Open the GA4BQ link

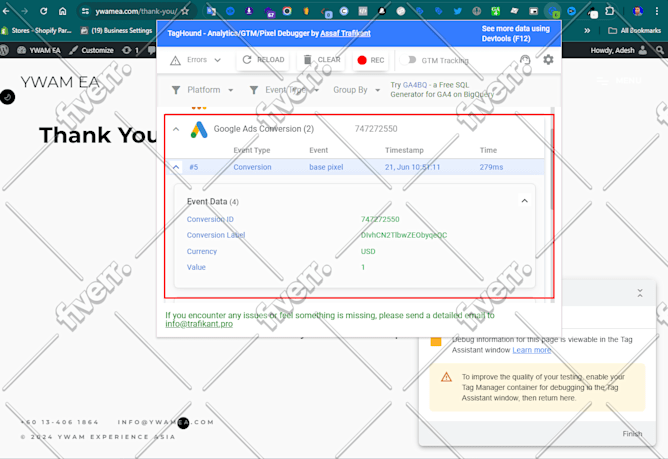click(415, 85)
